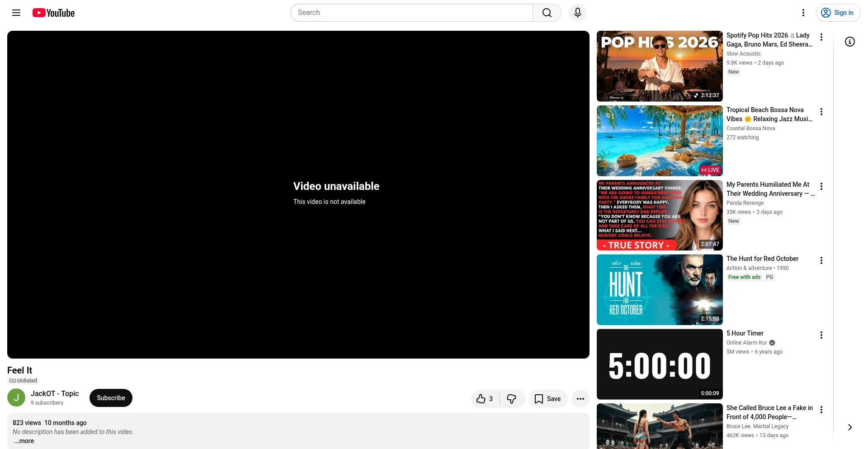868x449 pixels.
Task: Open options for She Called Bruce Lee video
Action: (821, 410)
